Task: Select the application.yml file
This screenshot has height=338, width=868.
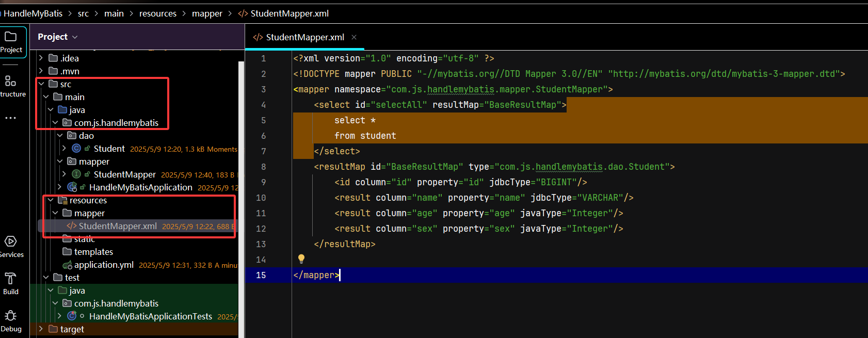Action: coord(104,265)
